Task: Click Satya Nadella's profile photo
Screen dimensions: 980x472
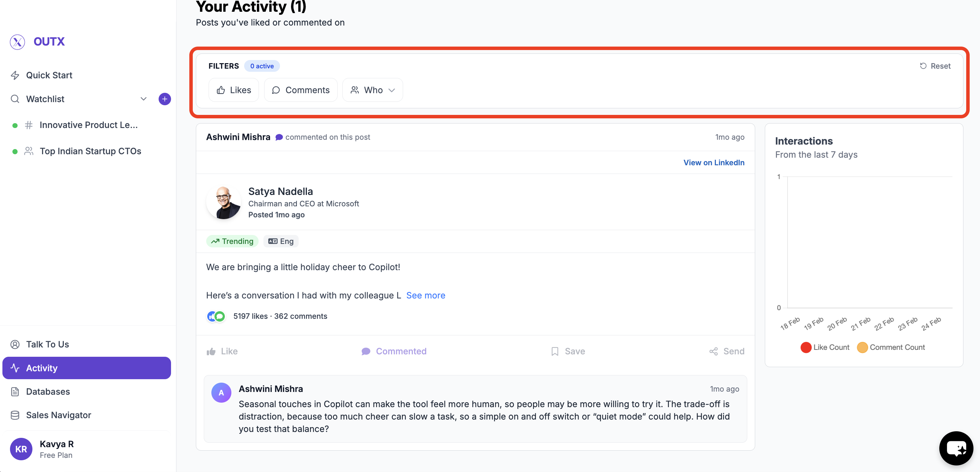Action: click(223, 203)
